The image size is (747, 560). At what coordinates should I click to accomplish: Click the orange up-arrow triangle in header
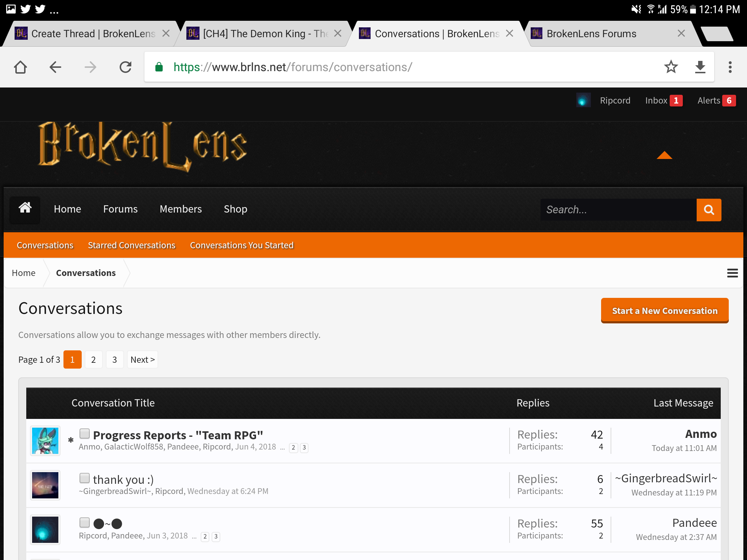tap(664, 155)
